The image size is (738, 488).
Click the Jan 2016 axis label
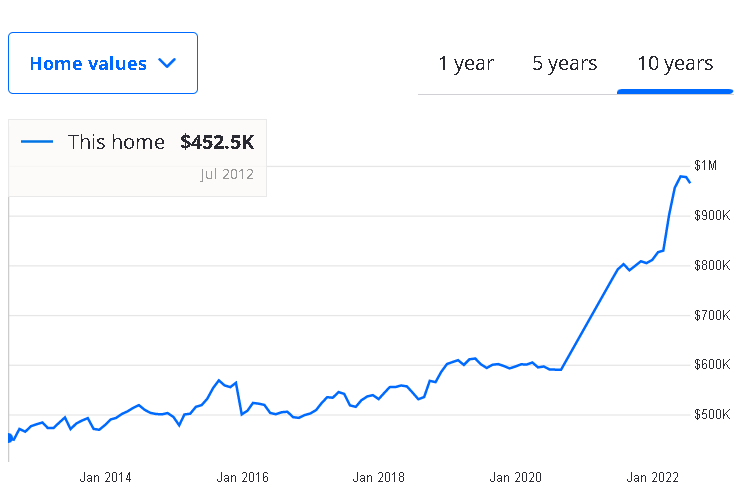click(242, 478)
